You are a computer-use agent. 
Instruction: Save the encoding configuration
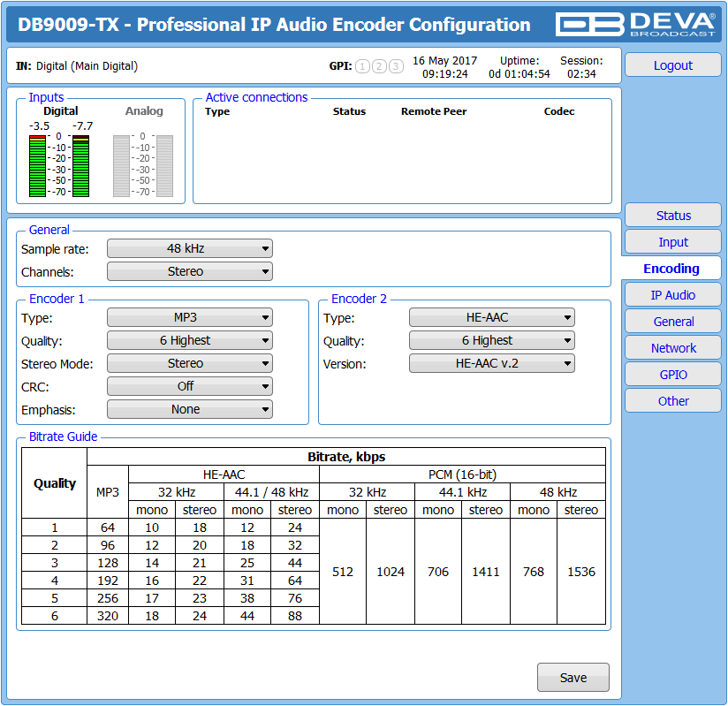coord(573,678)
